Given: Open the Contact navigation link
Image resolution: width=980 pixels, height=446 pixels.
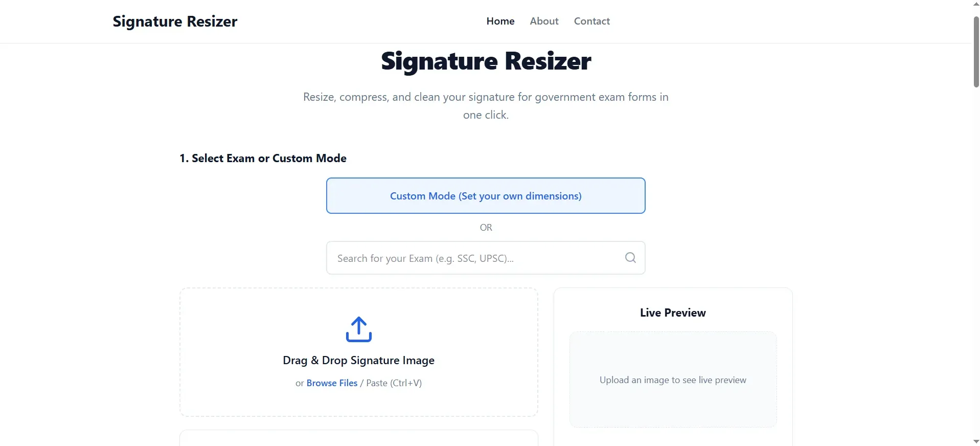Looking at the screenshot, I should [x=591, y=21].
